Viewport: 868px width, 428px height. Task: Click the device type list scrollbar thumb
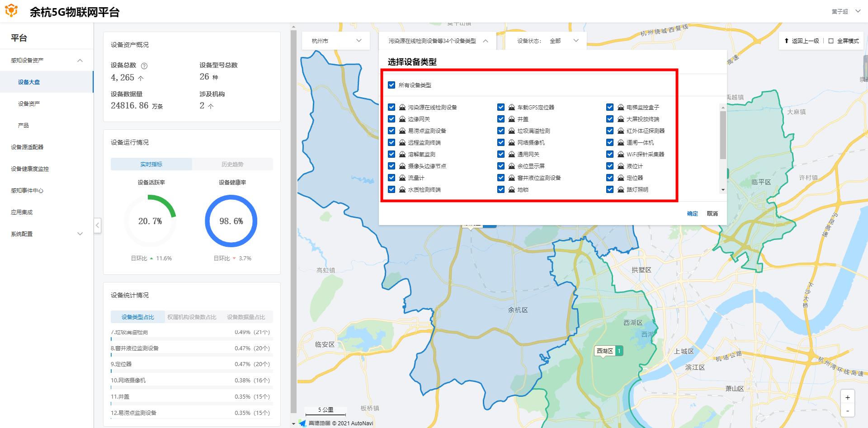pos(723,135)
